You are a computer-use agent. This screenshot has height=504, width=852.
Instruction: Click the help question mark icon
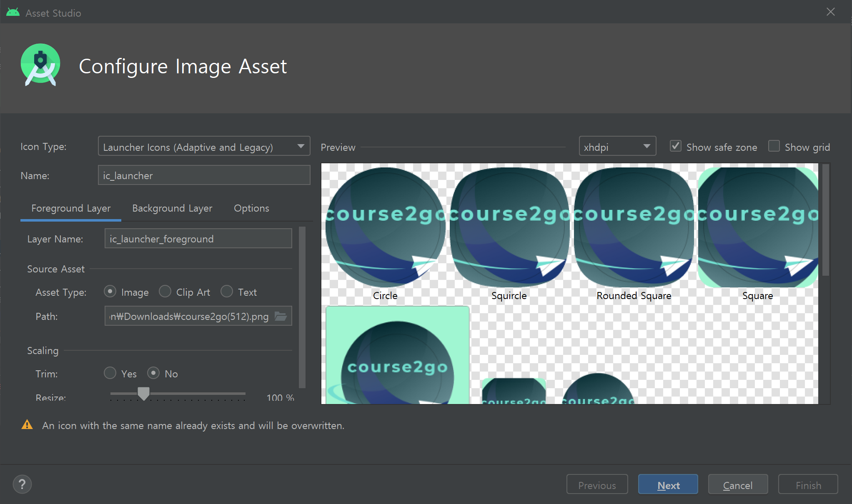coord(22,484)
